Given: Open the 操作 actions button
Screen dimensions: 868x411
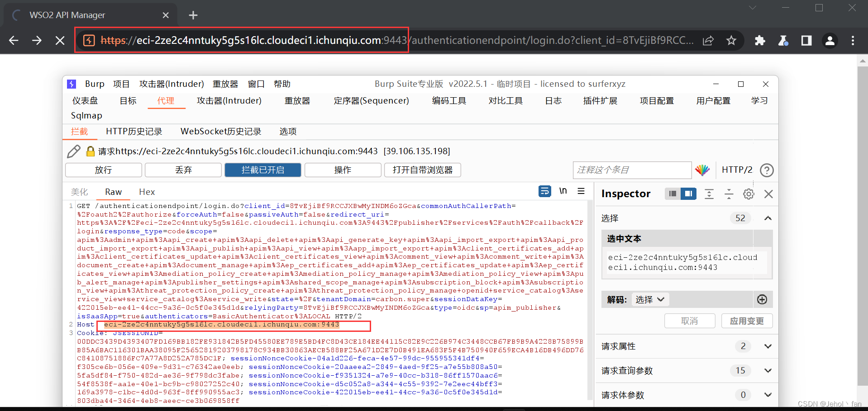Looking at the screenshot, I should pyautogui.click(x=343, y=170).
